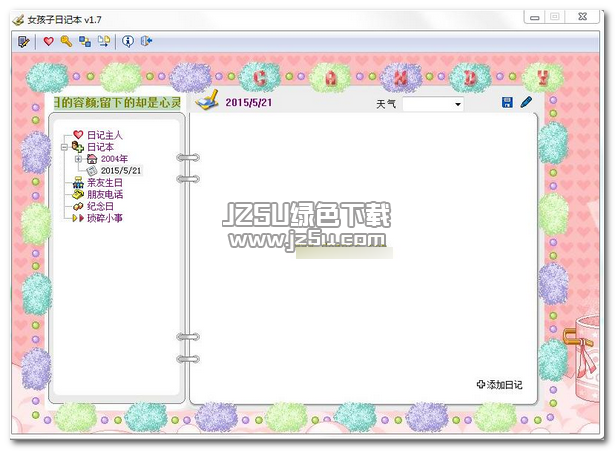Viewport: 615px width, 451px height.
Task: Open 亲友生日 in the tree
Action: click(105, 182)
